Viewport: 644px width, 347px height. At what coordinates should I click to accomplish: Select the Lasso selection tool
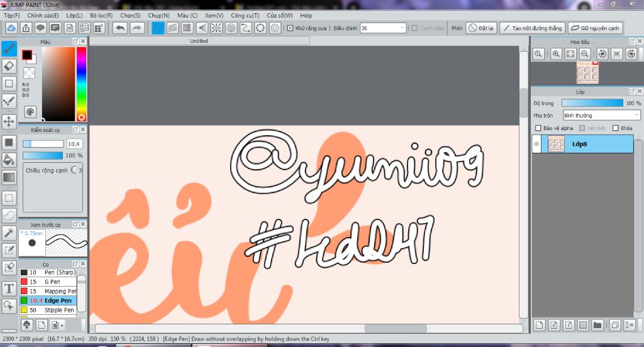click(x=9, y=215)
